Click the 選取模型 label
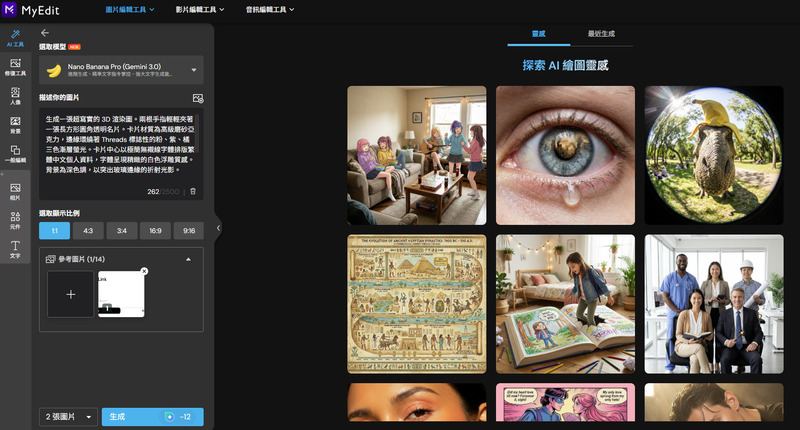800x430 pixels. [53, 47]
